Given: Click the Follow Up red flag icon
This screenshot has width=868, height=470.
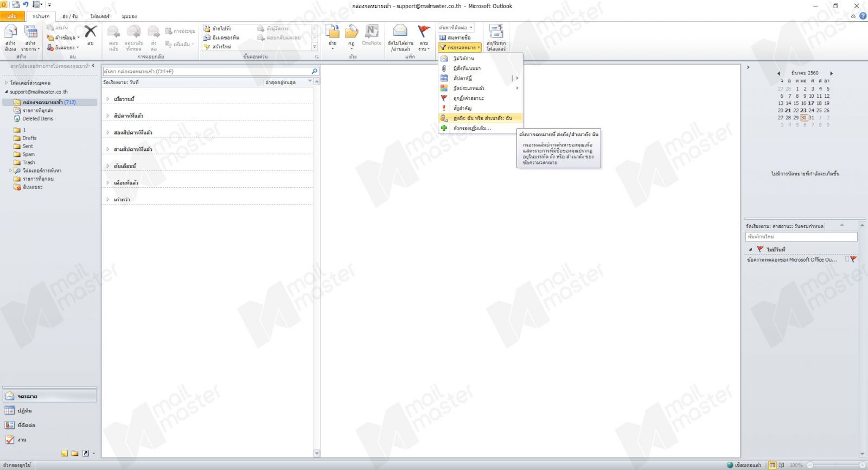Looking at the screenshot, I should pyautogui.click(x=424, y=31).
